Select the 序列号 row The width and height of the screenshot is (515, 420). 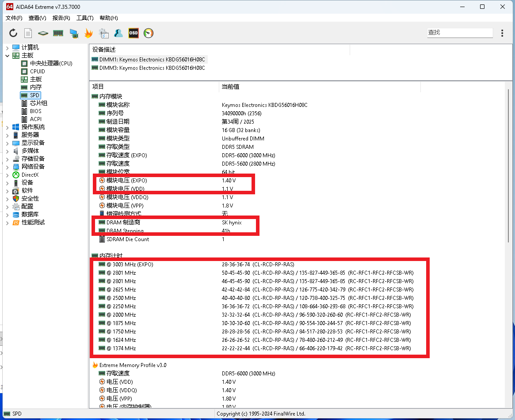[x=179, y=113]
